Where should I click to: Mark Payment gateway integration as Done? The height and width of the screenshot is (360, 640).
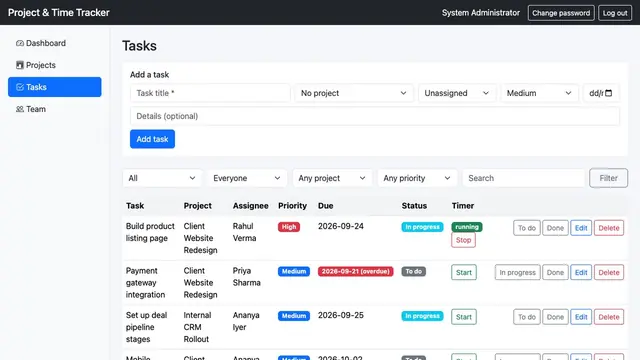click(555, 272)
